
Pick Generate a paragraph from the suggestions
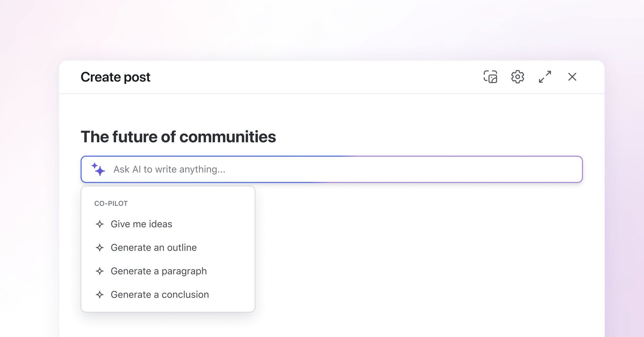coord(158,271)
